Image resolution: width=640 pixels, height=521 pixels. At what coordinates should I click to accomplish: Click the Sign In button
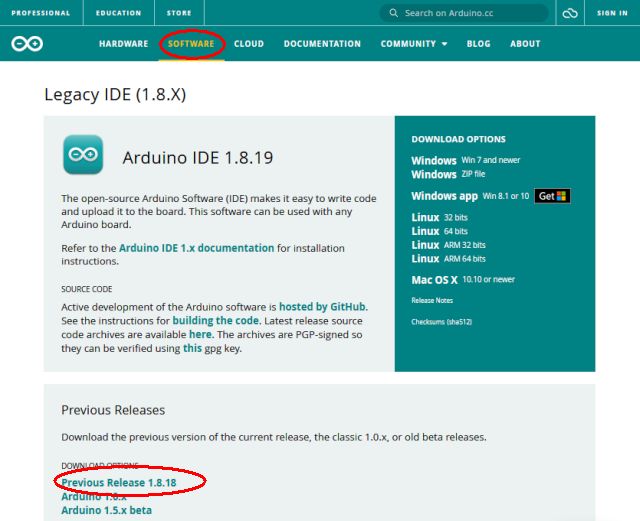(612, 13)
